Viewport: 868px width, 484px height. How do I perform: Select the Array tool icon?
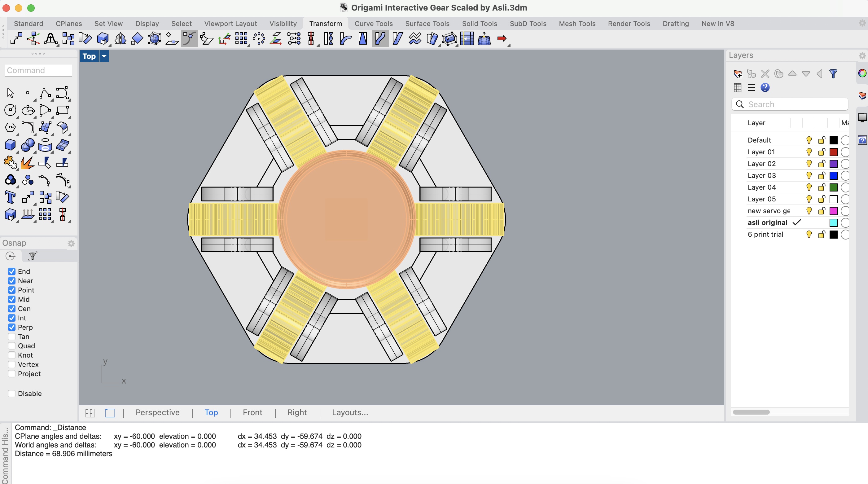click(x=241, y=39)
